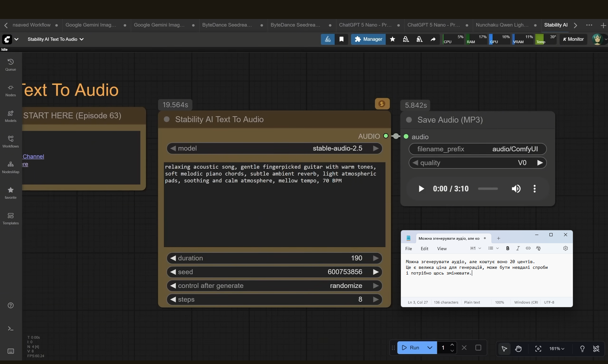
Task: Click the Manager button
Action: (x=368, y=39)
